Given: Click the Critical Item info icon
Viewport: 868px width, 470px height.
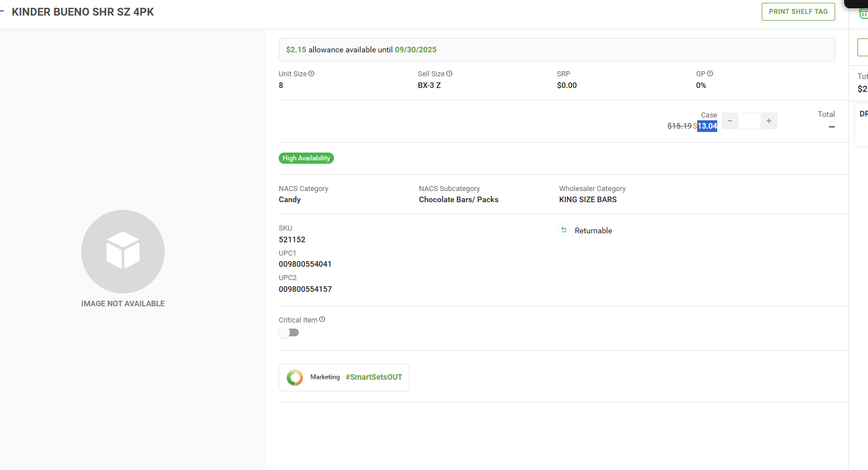Looking at the screenshot, I should click(322, 320).
